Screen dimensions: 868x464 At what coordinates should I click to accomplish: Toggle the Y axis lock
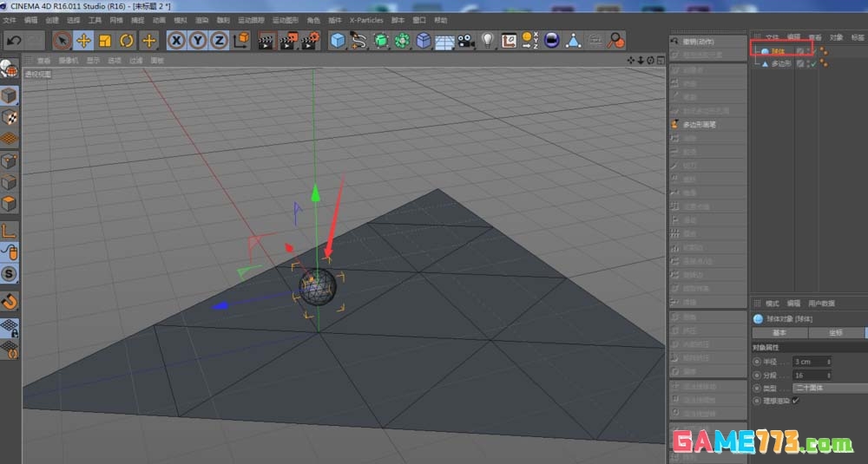coord(198,41)
